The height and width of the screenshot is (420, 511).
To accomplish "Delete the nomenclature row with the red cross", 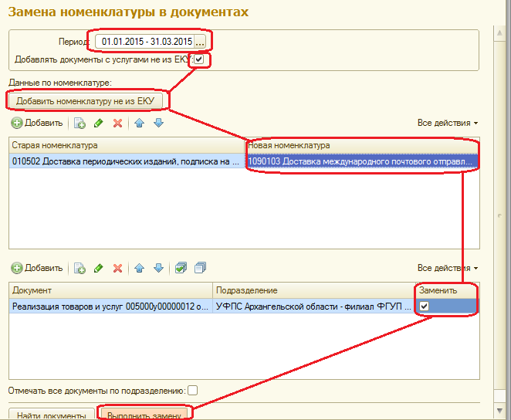I will point(117,123).
